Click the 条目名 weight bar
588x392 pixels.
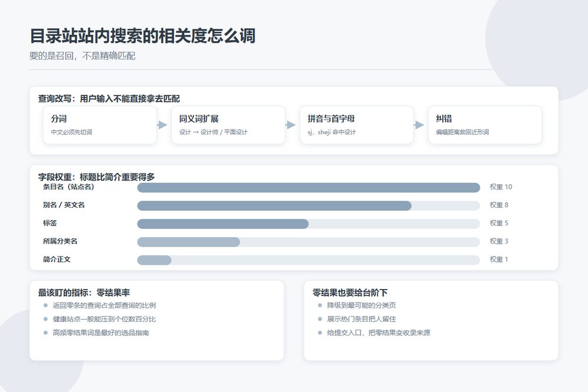click(309, 188)
